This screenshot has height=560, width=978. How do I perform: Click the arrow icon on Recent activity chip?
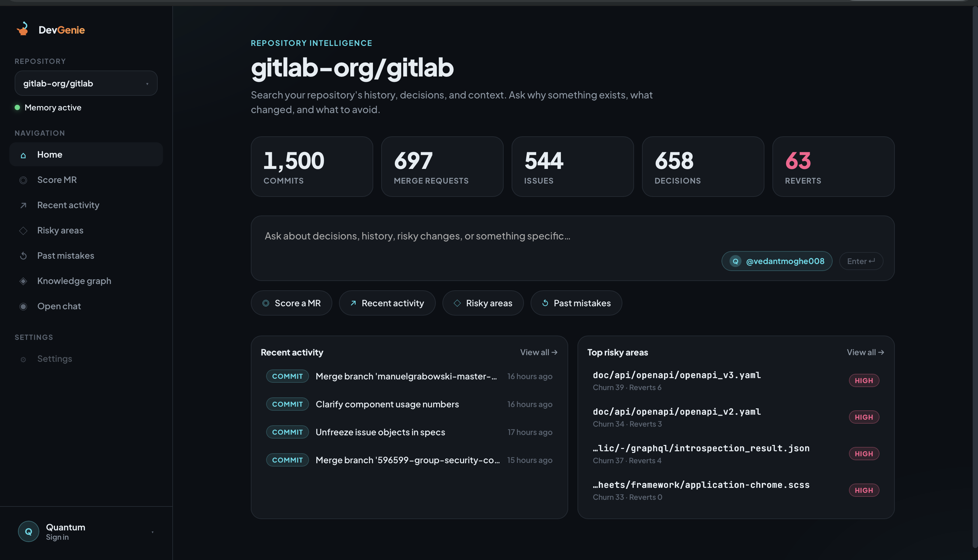pos(353,303)
